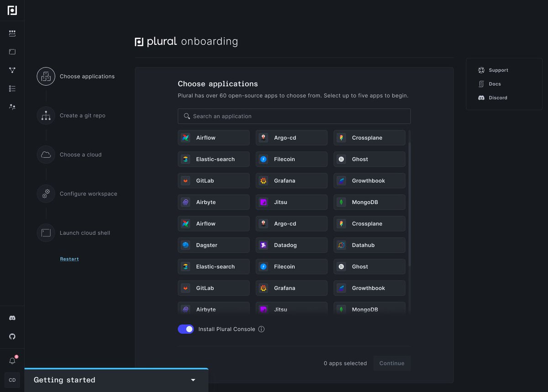Go to Create a git repo step label

tap(83, 116)
